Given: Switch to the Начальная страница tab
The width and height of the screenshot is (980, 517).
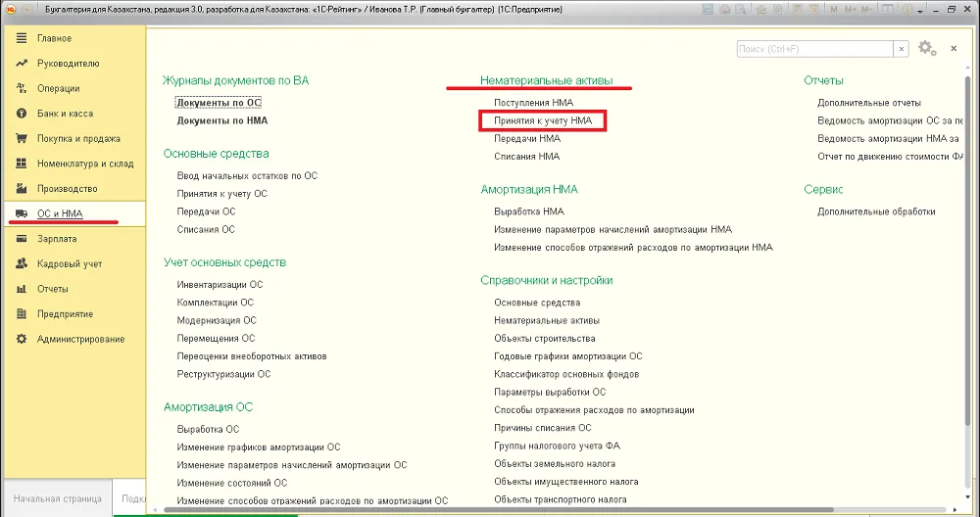Looking at the screenshot, I should click(x=58, y=498).
